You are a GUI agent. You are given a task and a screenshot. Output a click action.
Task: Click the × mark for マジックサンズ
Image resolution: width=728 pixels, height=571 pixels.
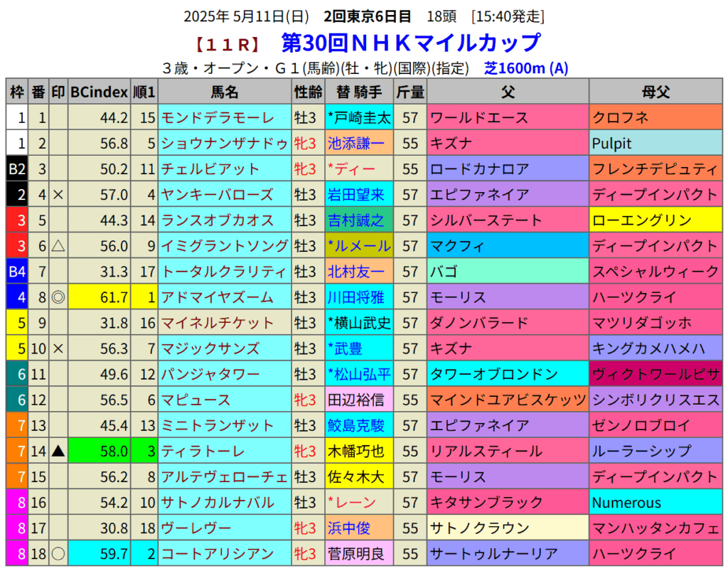pos(58,348)
